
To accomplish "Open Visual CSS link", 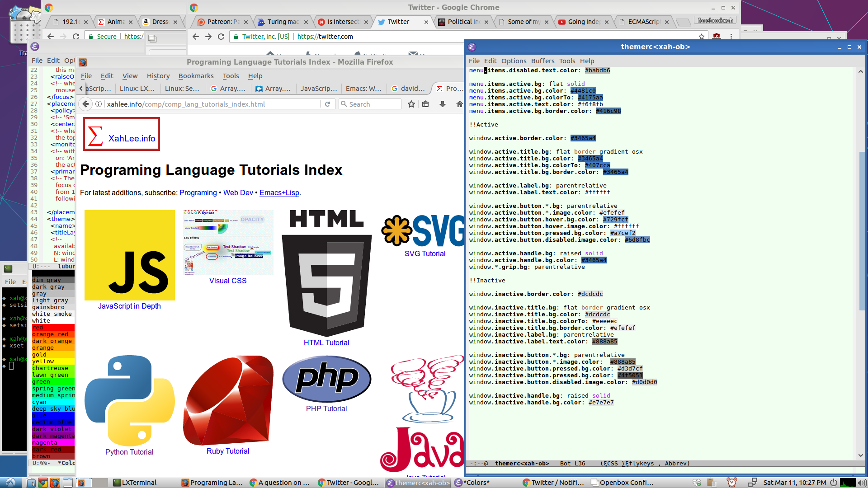I will coord(228,281).
